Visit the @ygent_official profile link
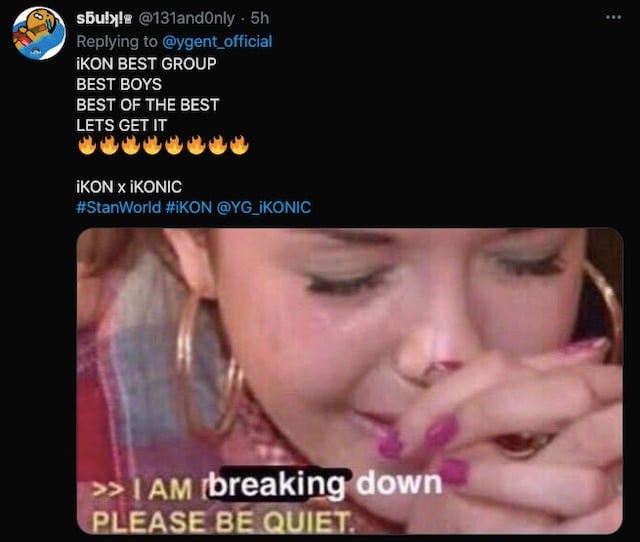This screenshot has width=640, height=542. coord(217,42)
